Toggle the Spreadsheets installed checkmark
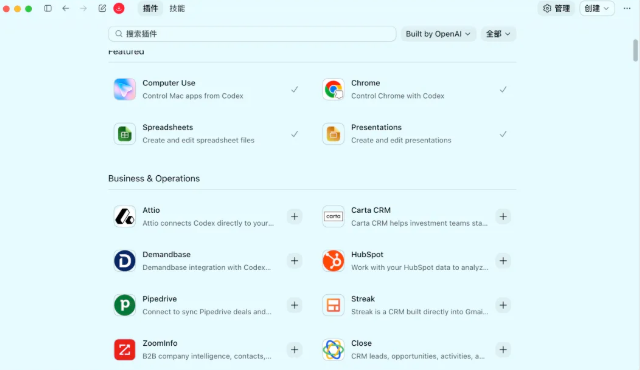Image resolution: width=640 pixels, height=370 pixels. (x=294, y=134)
